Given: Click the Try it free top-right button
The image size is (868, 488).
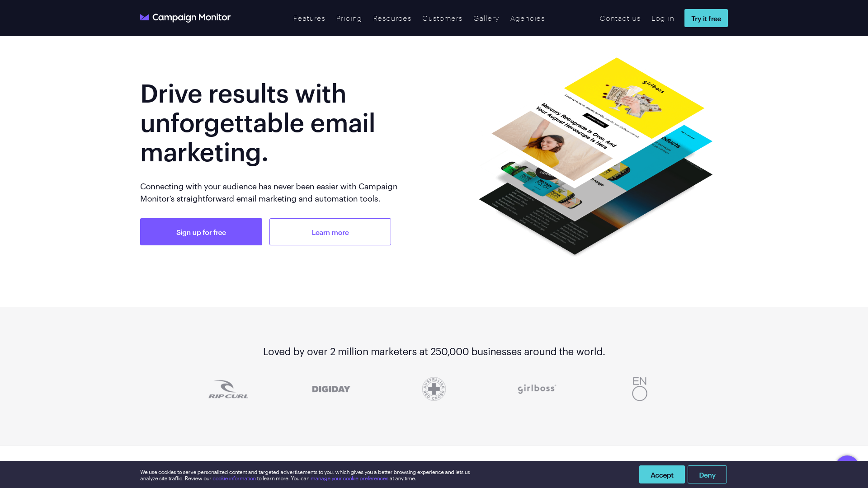Looking at the screenshot, I should coord(706,18).
